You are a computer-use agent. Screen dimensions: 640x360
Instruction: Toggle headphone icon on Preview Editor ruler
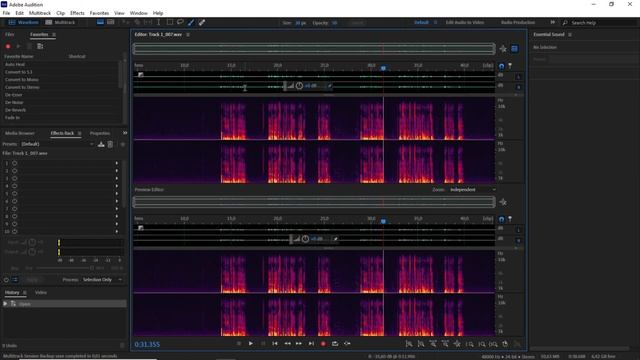click(x=501, y=219)
